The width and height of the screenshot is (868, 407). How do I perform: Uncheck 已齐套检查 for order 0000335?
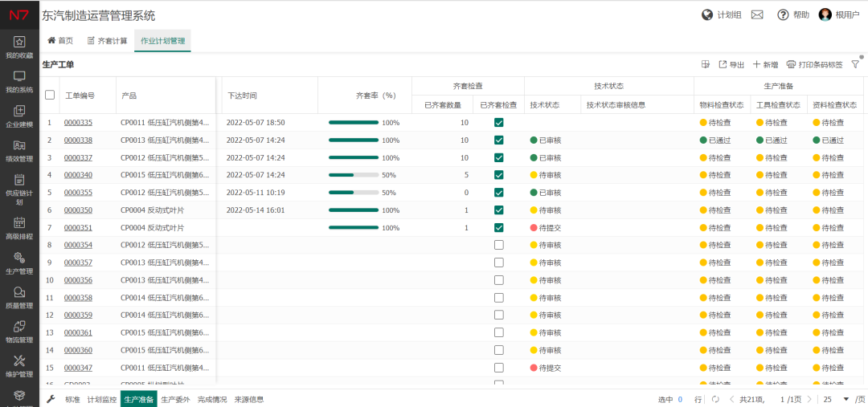point(499,122)
